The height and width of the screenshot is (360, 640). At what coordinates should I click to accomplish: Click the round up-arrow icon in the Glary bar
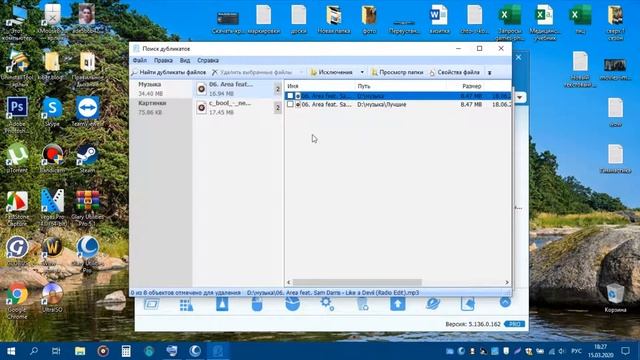[x=505, y=302]
